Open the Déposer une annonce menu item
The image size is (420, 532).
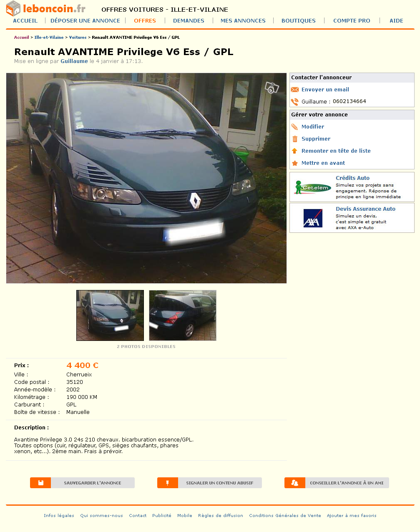tap(85, 20)
